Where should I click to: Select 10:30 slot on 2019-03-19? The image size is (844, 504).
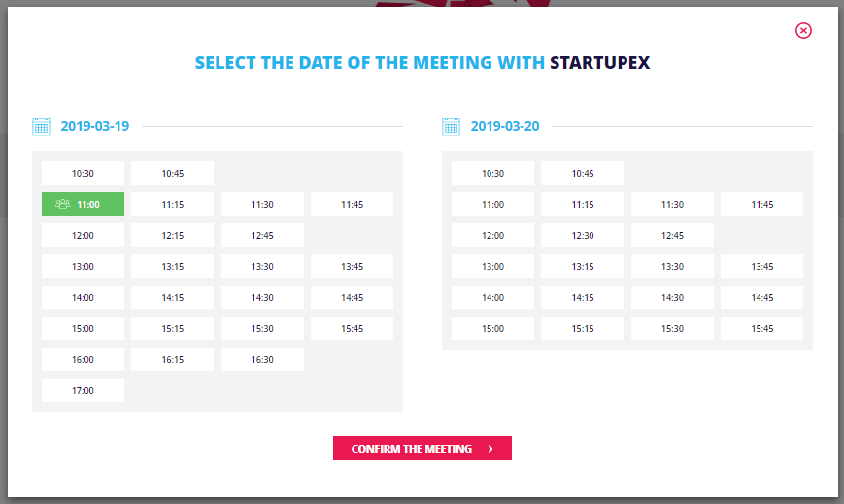[x=83, y=173]
